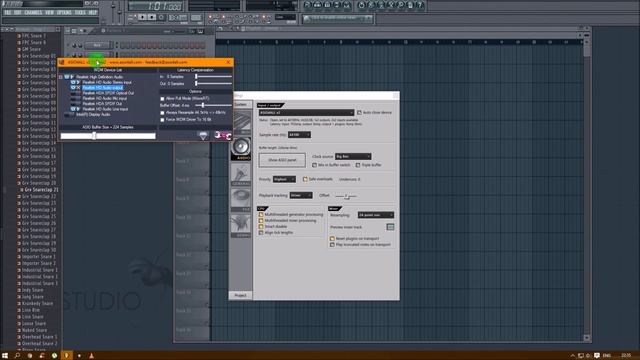The height and width of the screenshot is (360, 640).
Task: Toggle Multithreaded mixer processing
Action: click(x=261, y=221)
